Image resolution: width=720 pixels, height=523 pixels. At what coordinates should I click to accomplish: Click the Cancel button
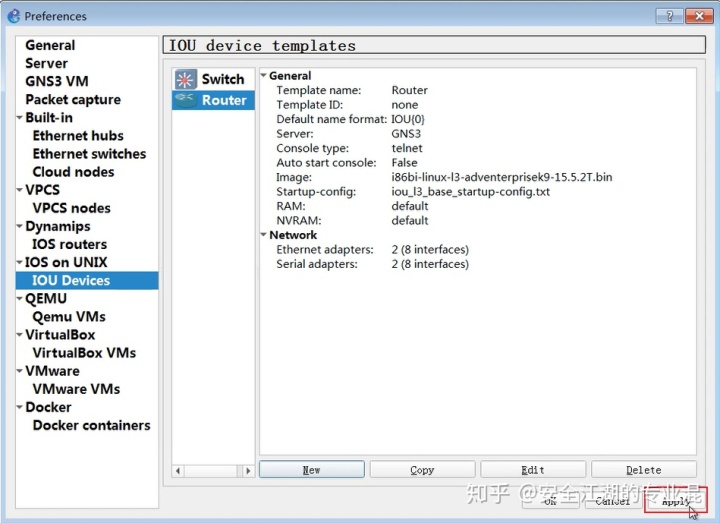click(613, 501)
